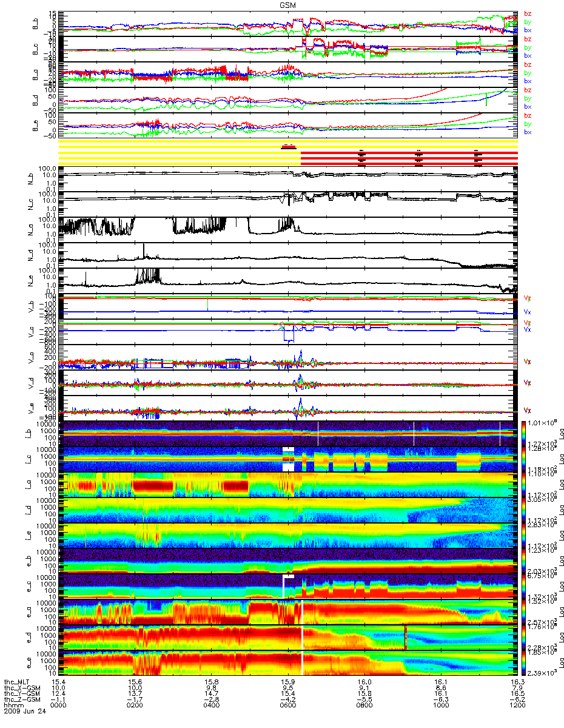Click the 0800 time tick label
564x728 pixels.
click(364, 705)
